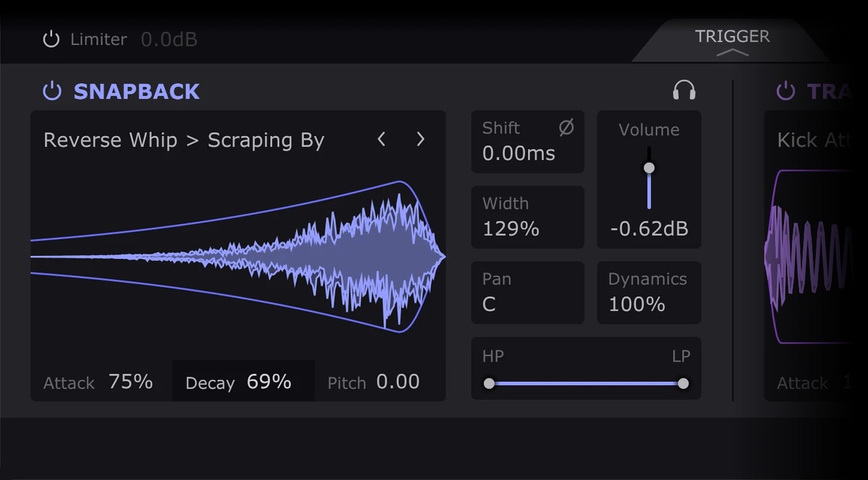Screen dimensions: 868x480
Task: Open the Reverse Whip > Scraping By preset selector
Action: (x=184, y=140)
